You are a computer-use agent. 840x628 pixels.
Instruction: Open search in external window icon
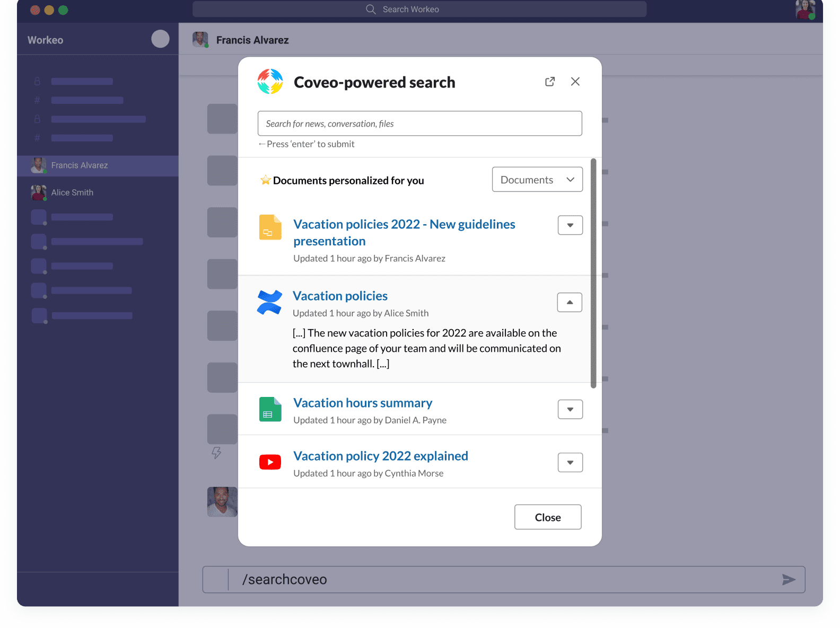coord(550,82)
